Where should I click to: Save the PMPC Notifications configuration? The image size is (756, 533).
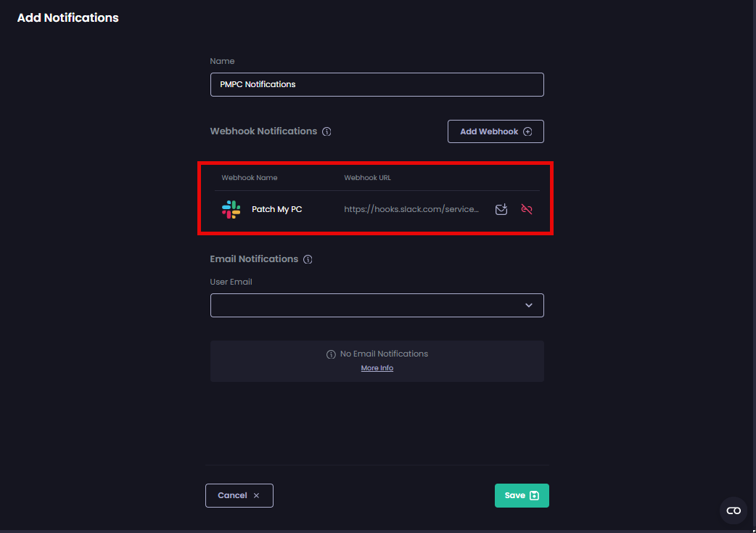(522, 495)
